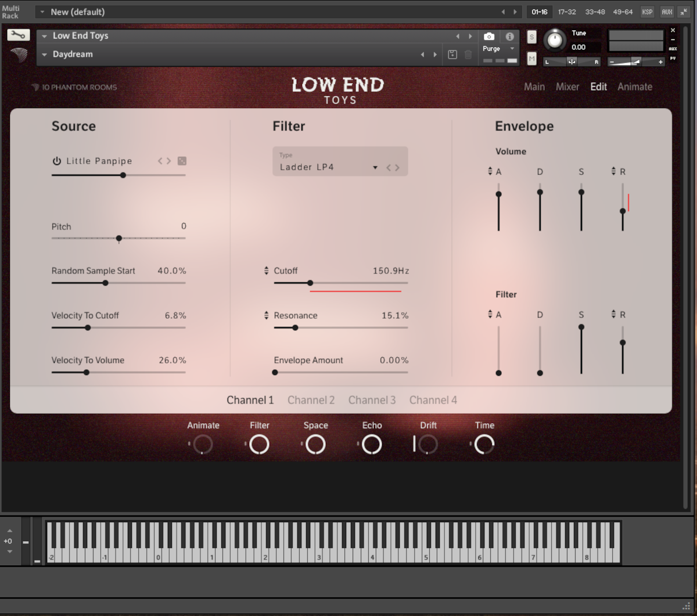Switch to the Mixer tab

click(567, 87)
